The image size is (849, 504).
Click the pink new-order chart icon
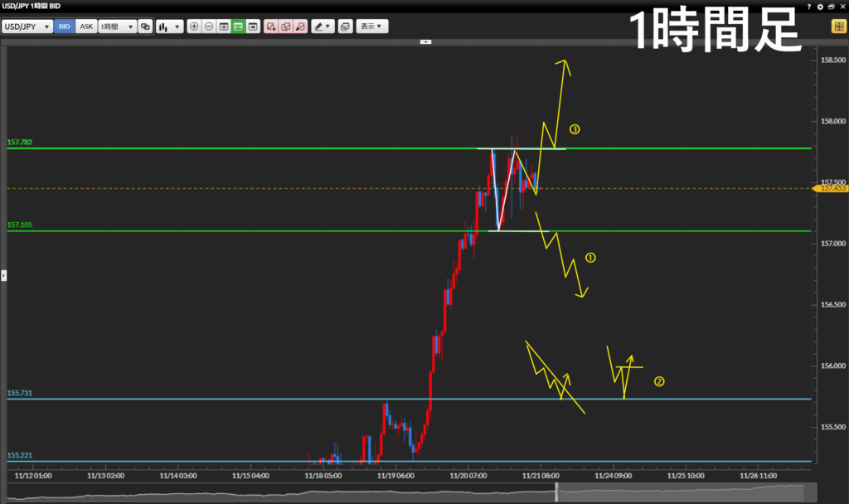click(270, 27)
